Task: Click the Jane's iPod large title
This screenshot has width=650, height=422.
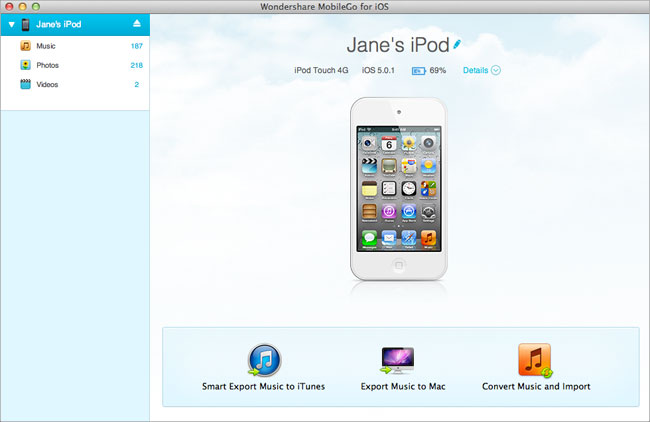Action: (x=398, y=45)
